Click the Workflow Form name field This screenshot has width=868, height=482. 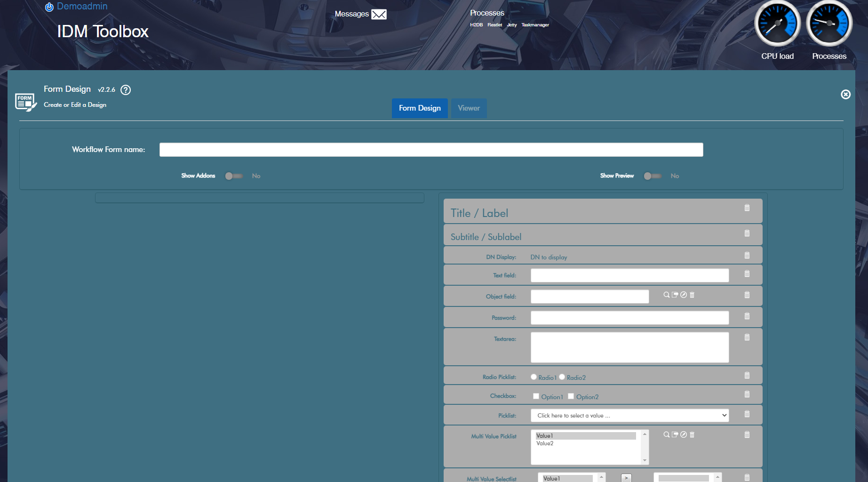(x=431, y=150)
